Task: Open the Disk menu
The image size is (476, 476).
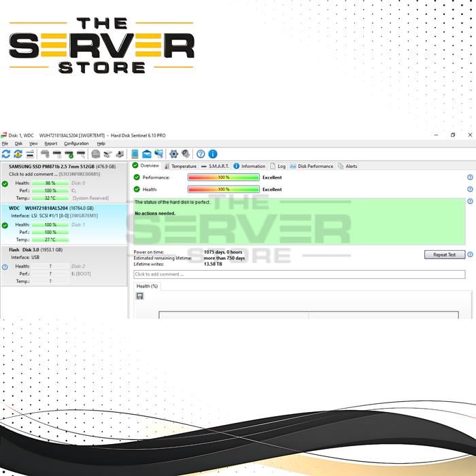Action: (19, 143)
